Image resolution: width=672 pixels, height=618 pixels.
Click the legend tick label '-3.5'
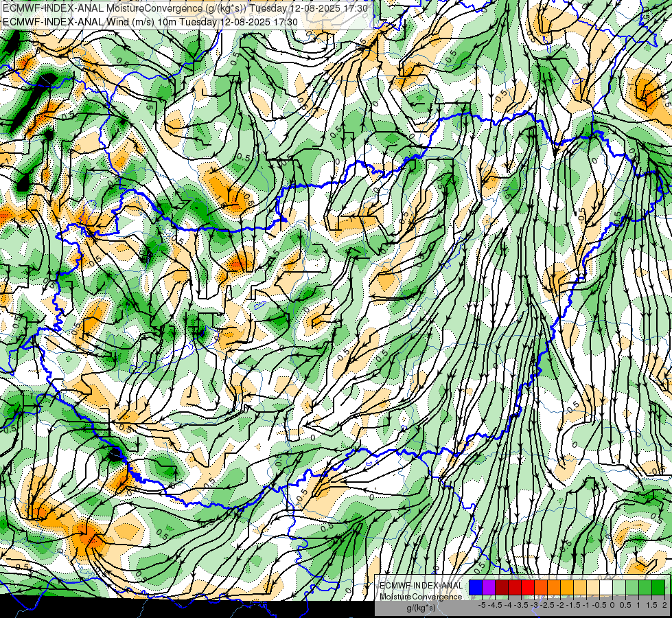click(x=522, y=605)
